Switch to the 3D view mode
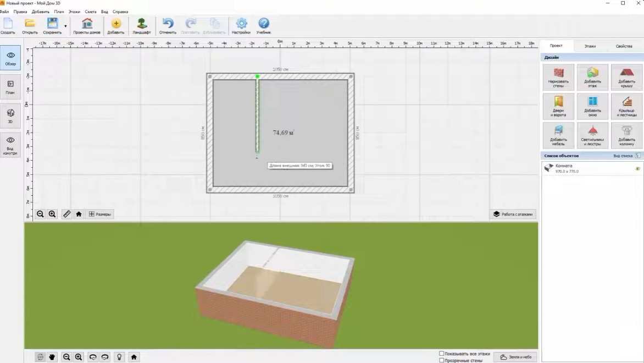 [10, 116]
